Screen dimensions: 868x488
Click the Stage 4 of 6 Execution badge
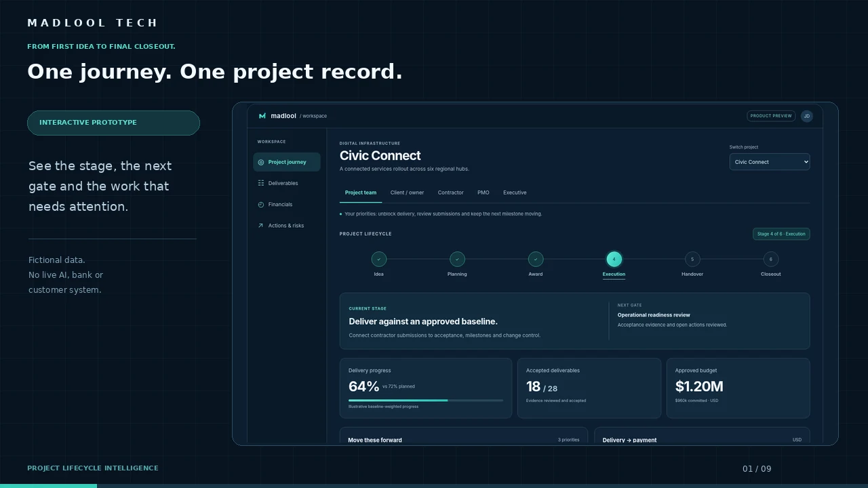coord(781,234)
